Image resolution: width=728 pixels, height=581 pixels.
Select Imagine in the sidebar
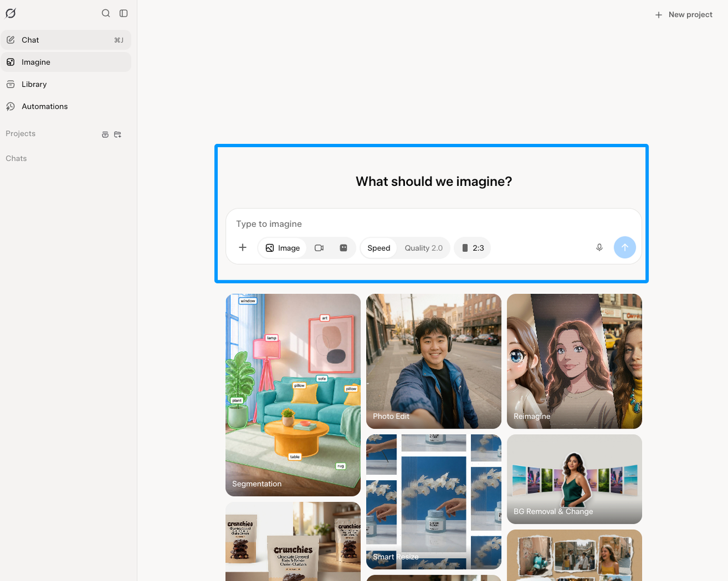point(66,62)
